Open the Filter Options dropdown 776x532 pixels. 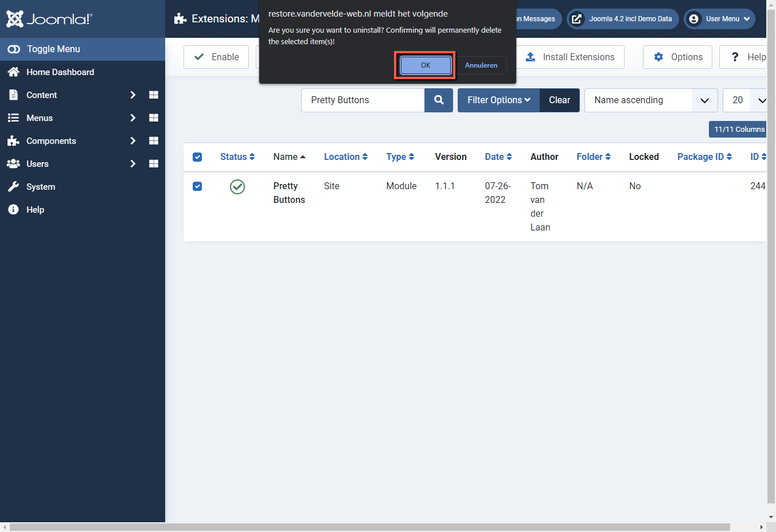point(498,100)
